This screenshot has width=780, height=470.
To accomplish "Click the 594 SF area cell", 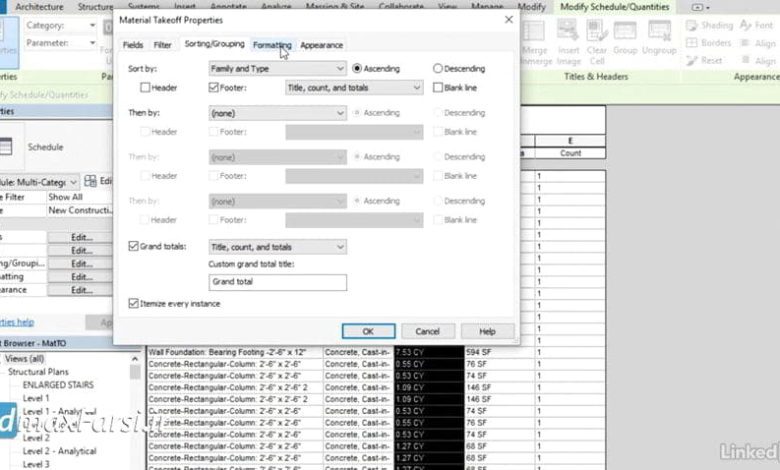I will coord(499,352).
